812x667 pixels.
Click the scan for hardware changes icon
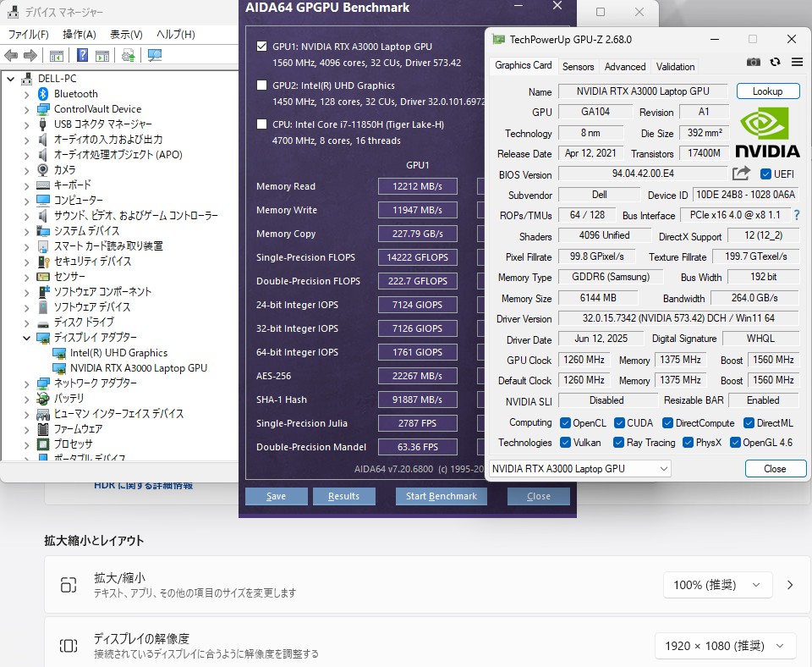click(155, 55)
